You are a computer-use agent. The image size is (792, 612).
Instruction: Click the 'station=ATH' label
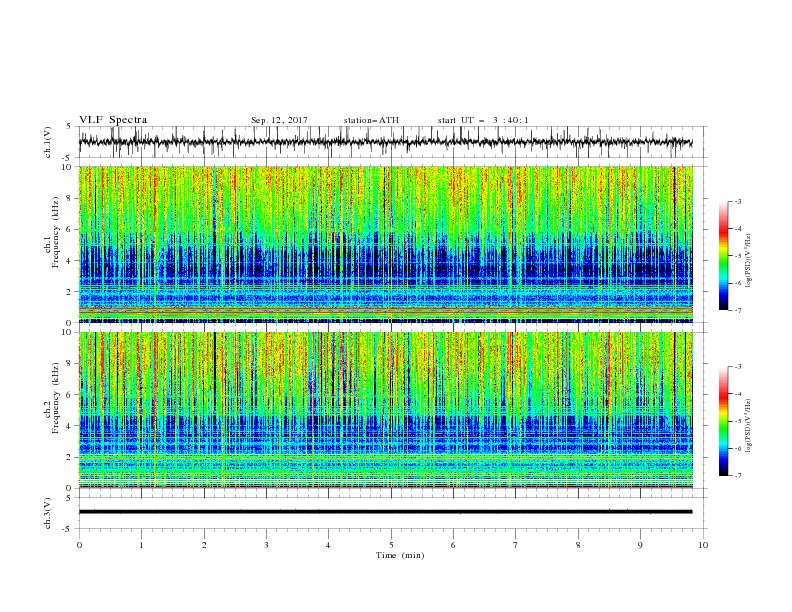pyautogui.click(x=371, y=120)
